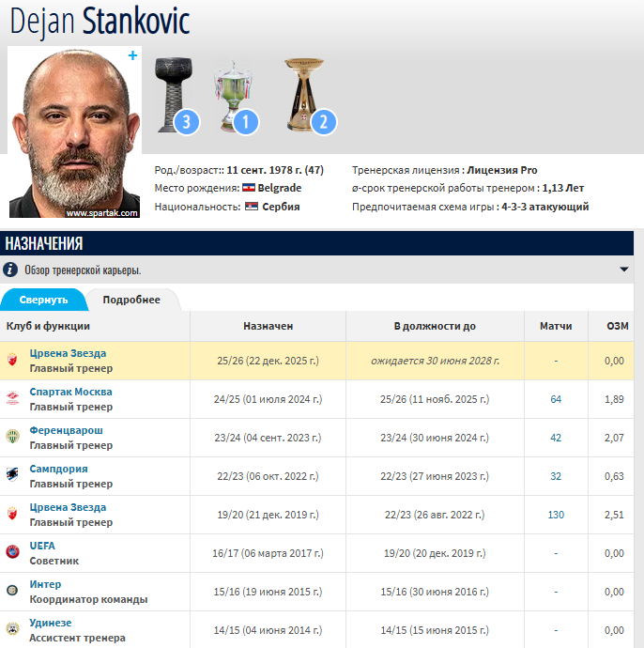
Task: Open the Ференцварош club link
Action: tap(66, 430)
